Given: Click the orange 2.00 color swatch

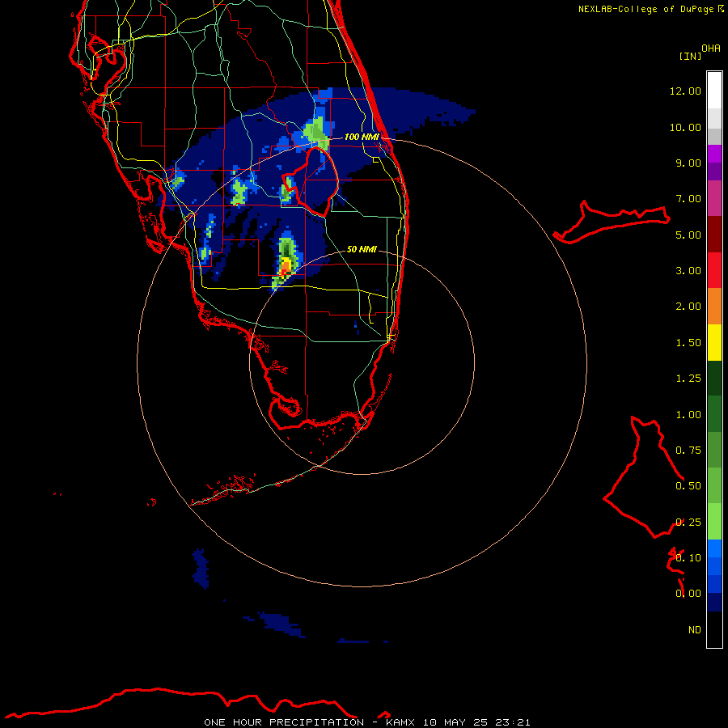Looking at the screenshot, I should [714, 307].
